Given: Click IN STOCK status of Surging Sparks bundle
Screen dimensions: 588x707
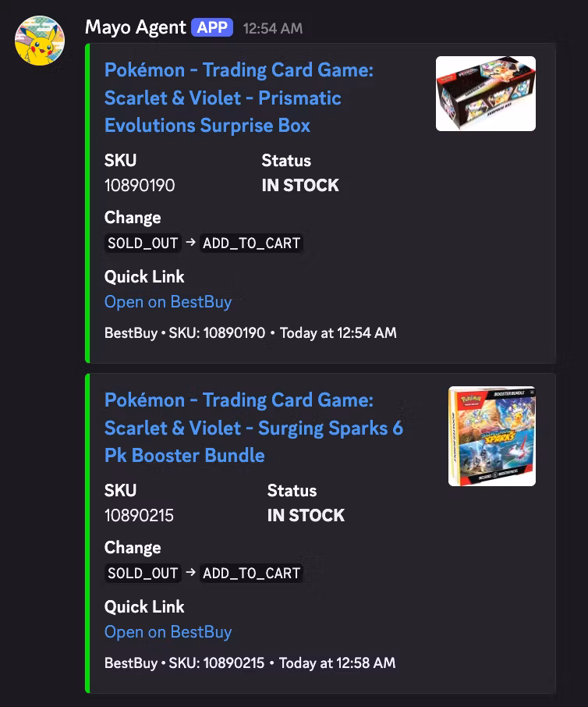Looking at the screenshot, I should coord(306,515).
